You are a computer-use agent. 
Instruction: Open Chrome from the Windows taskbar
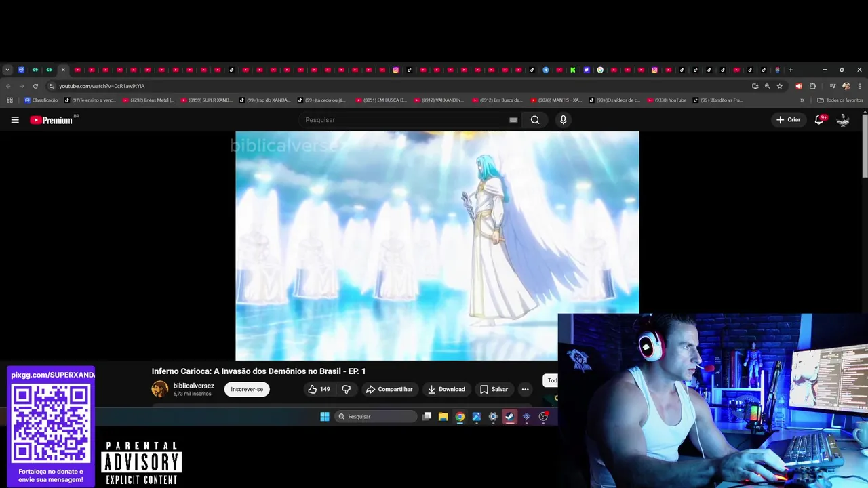[460, 417]
